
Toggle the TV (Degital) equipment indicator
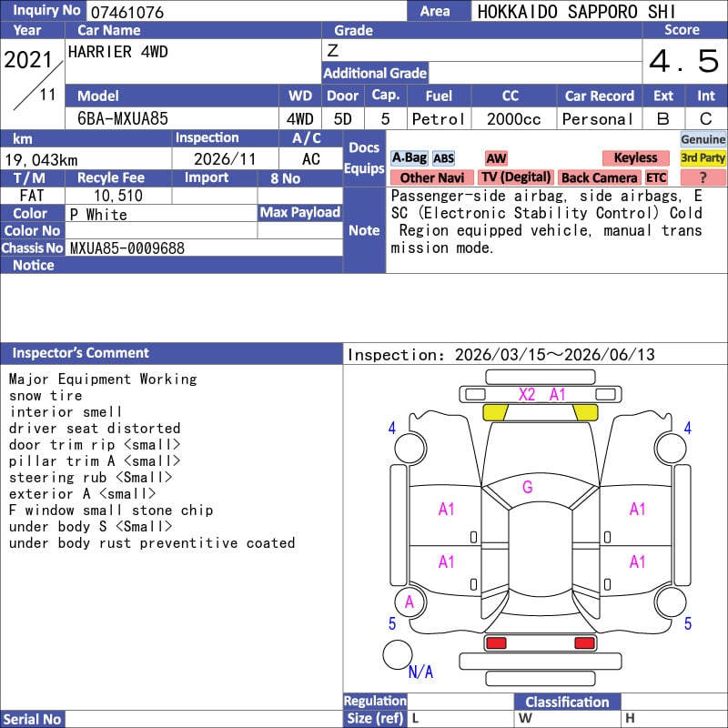click(x=516, y=177)
